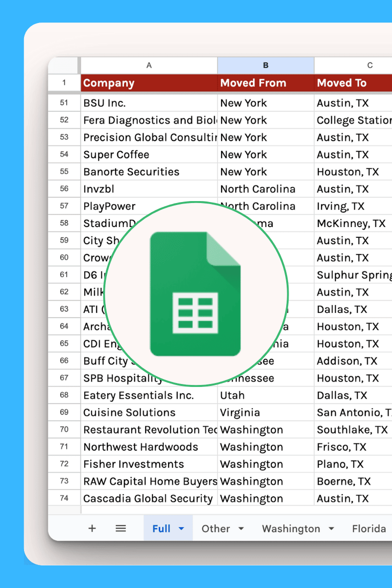The height and width of the screenshot is (588, 392).
Task: Click the Irving, TX cell
Action: [x=353, y=206]
